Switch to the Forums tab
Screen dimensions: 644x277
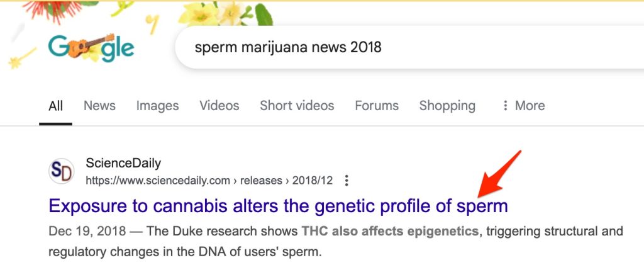point(377,106)
